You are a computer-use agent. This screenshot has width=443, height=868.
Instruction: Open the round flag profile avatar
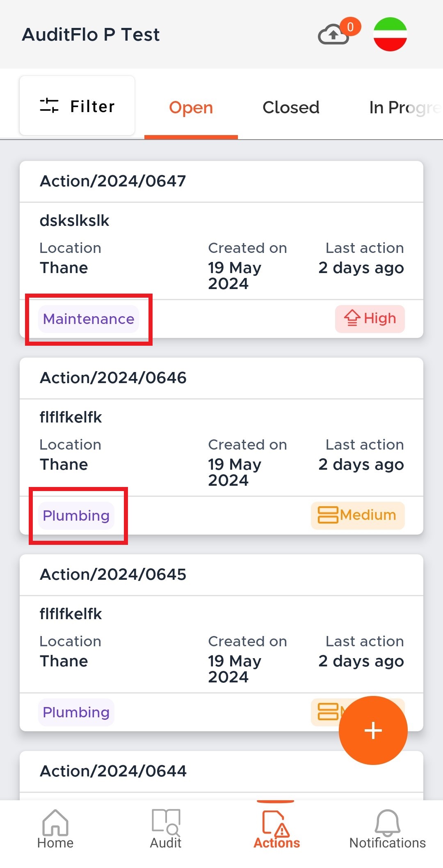tap(390, 34)
